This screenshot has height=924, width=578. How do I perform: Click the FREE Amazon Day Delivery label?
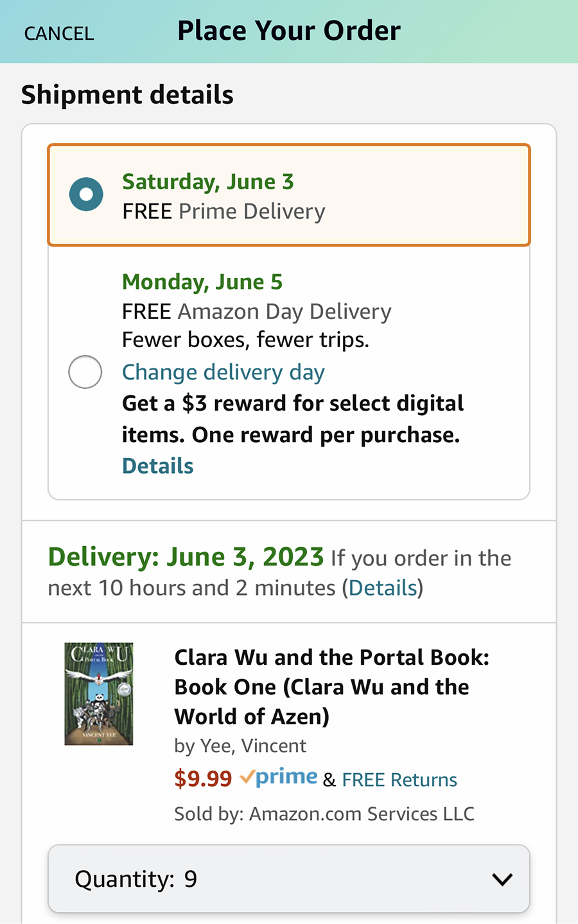tap(256, 311)
